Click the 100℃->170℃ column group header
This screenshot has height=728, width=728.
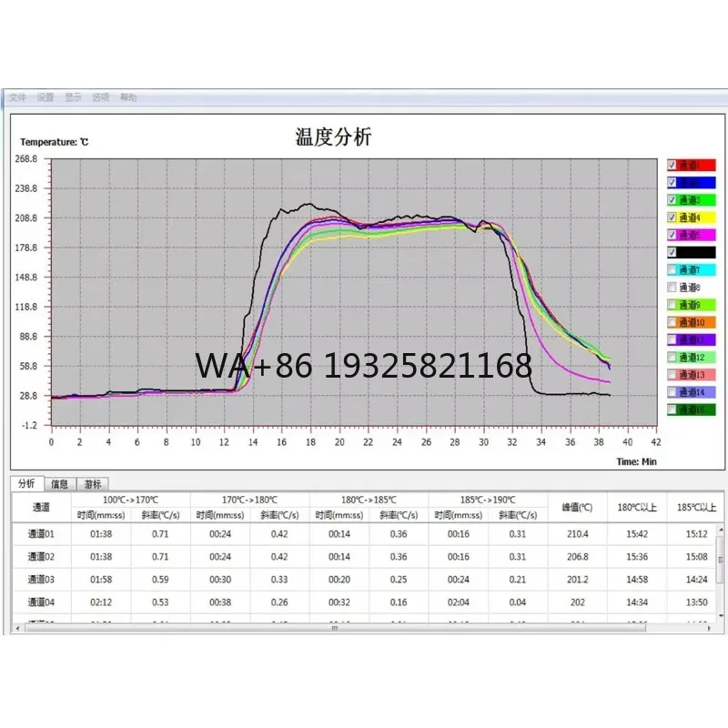click(x=130, y=500)
